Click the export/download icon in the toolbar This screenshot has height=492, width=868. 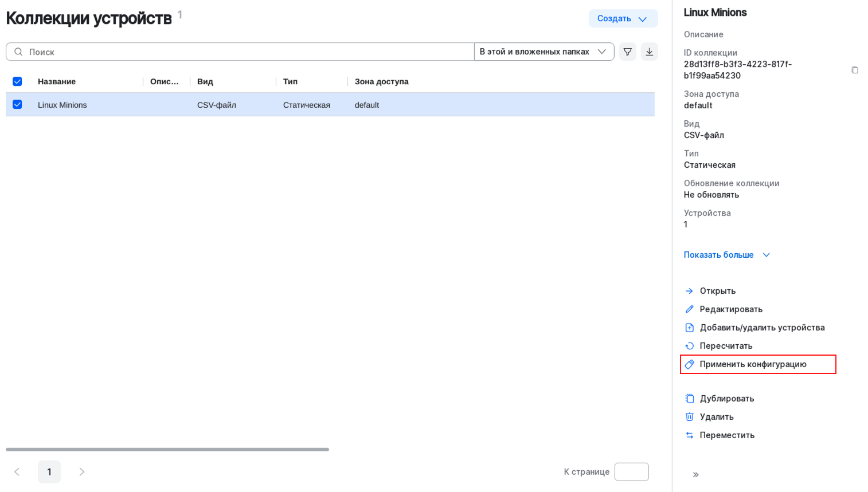point(649,52)
